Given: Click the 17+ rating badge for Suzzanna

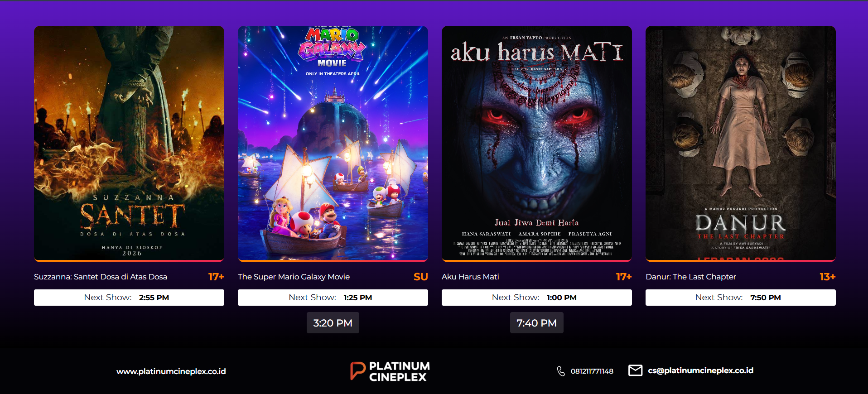Looking at the screenshot, I should [216, 277].
